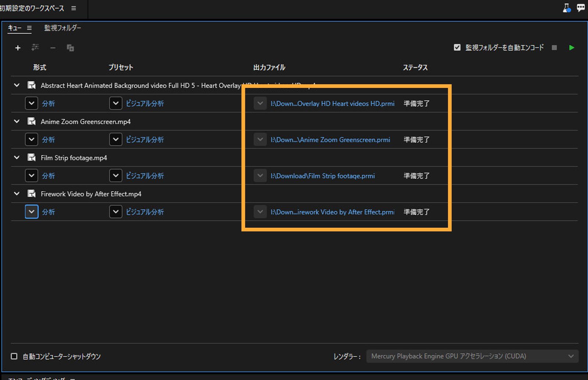This screenshot has width=588, height=380.
Task: Click file icon of Film Strip footage.mp4
Action: click(x=32, y=158)
